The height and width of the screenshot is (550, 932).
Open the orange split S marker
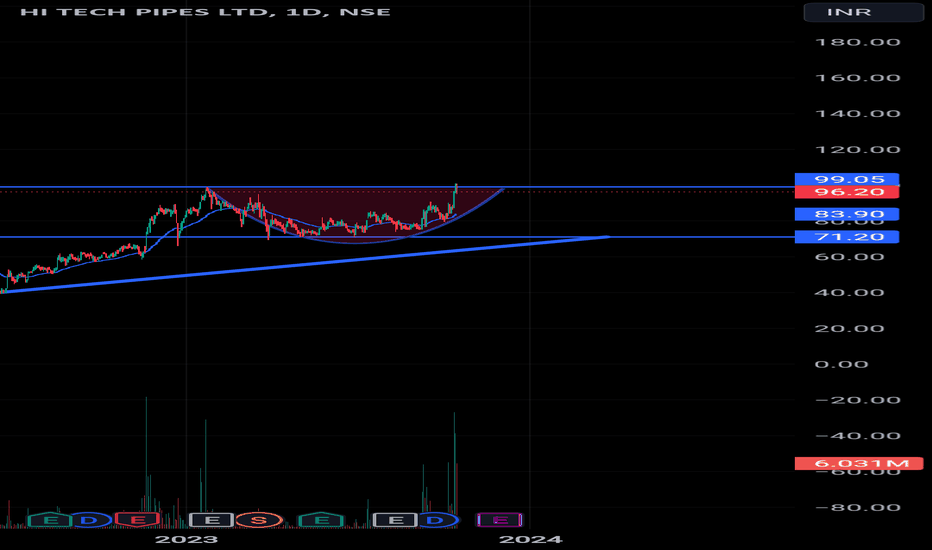(x=259, y=520)
